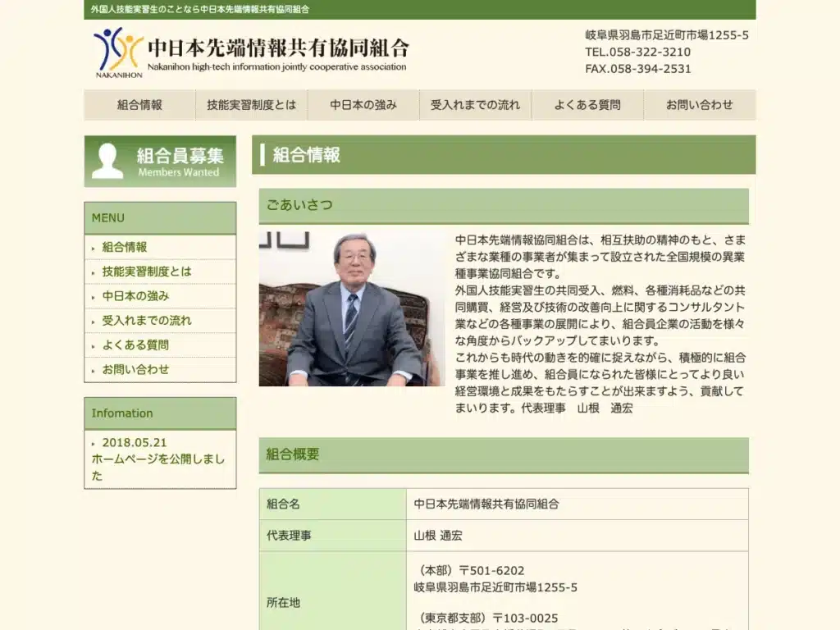The height and width of the screenshot is (630, 840).
Task: Click the association name cell in the overview table
Action: coord(577,504)
